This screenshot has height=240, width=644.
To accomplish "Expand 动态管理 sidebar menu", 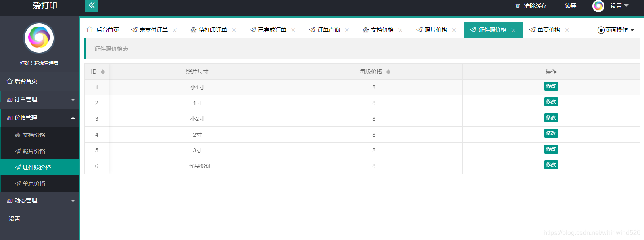I will click(40, 200).
